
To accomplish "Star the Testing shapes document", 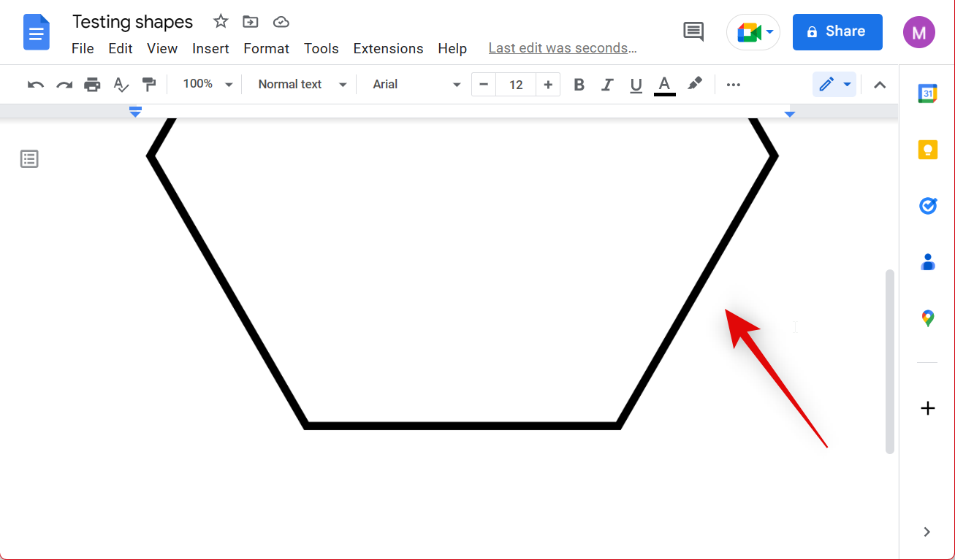I will tap(221, 21).
